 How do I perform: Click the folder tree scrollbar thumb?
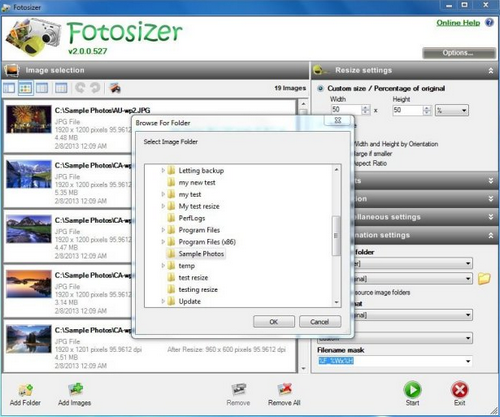pos(336,235)
